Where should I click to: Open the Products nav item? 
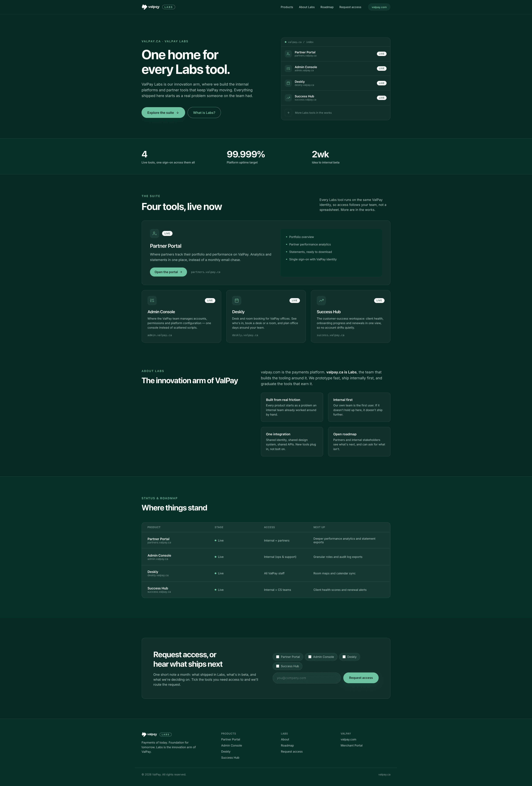[287, 7]
